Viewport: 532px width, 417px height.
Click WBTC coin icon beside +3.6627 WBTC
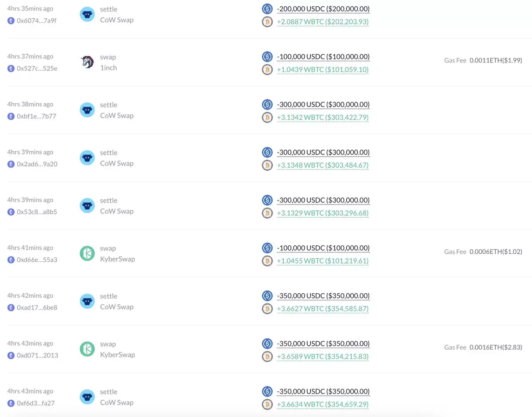click(x=267, y=309)
